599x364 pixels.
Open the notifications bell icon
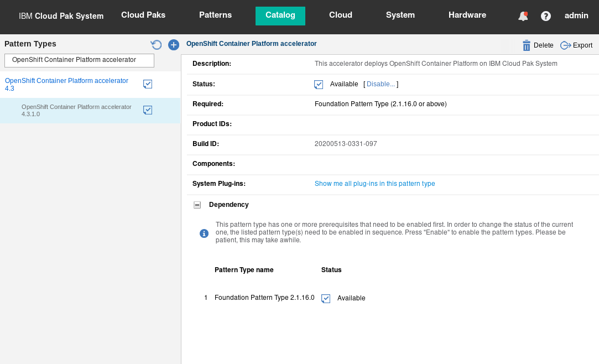(x=523, y=16)
